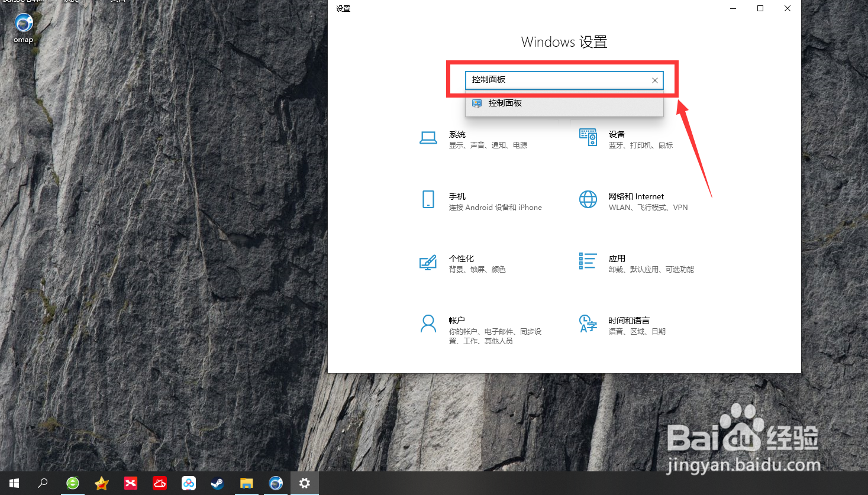The height and width of the screenshot is (495, 868).
Task: Open the 帐户 (Accounts) person icon
Action: click(428, 323)
